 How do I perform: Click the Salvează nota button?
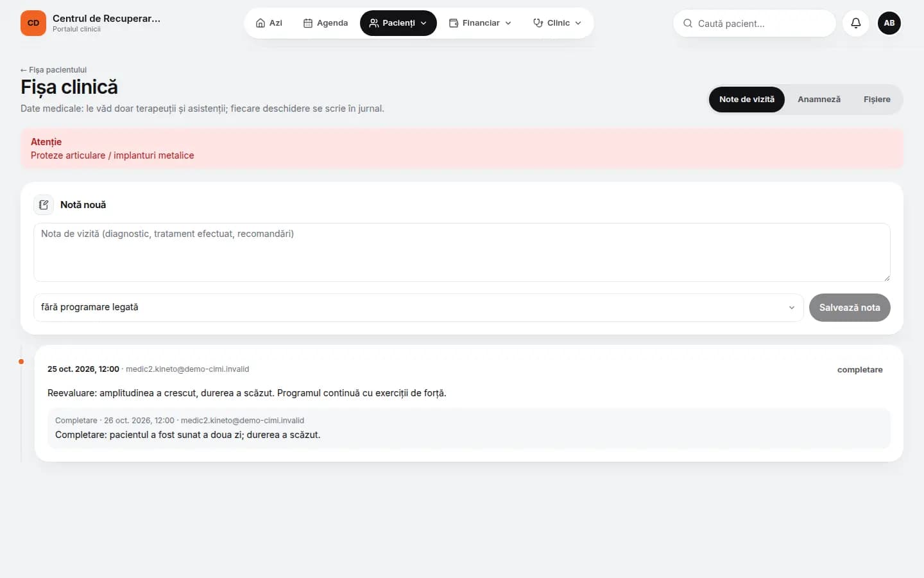click(x=850, y=308)
